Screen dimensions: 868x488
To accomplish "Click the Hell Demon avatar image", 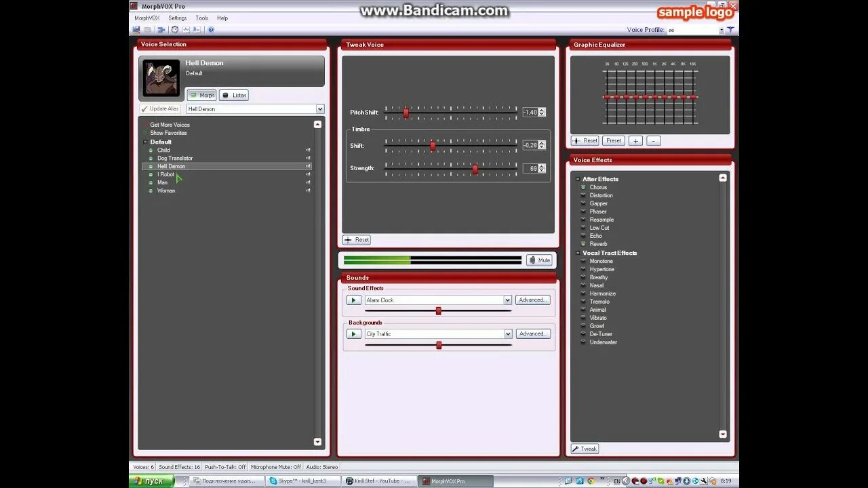I will point(161,78).
